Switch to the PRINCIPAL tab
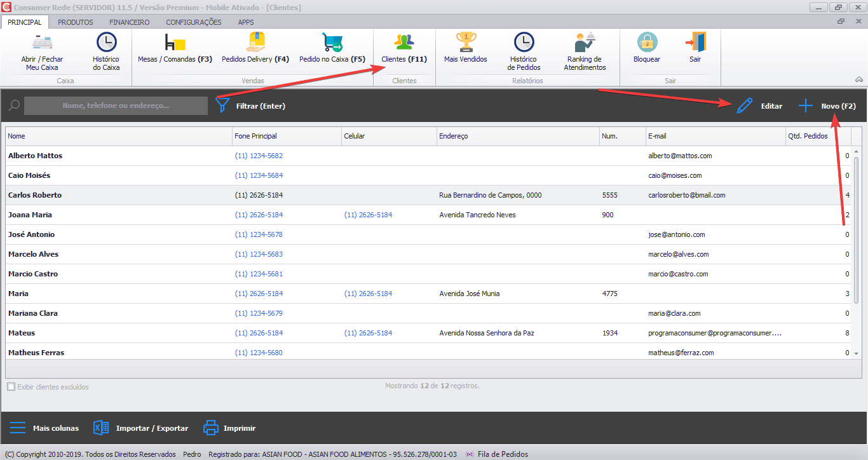The image size is (868, 460). (x=25, y=22)
